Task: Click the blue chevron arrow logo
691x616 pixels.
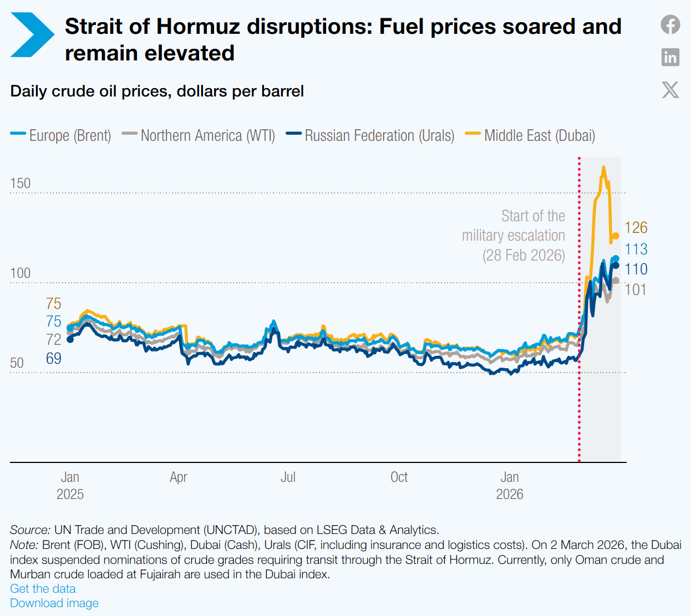Action: click(32, 35)
